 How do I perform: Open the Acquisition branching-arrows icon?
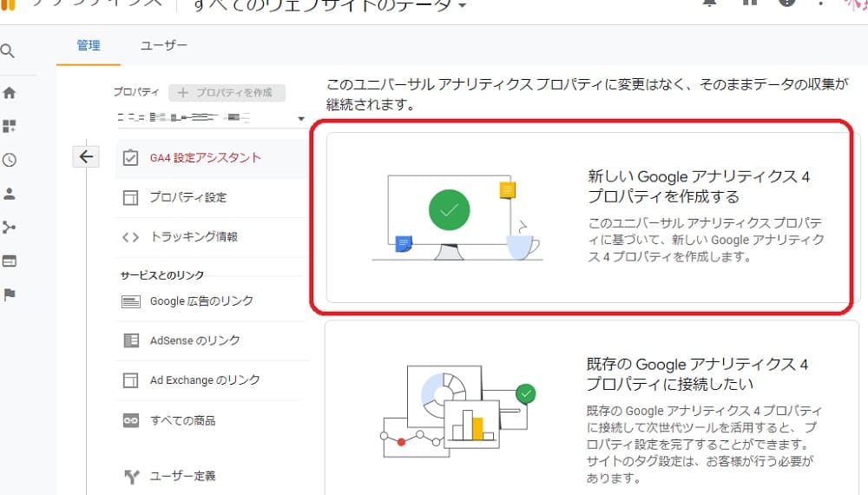tap(9, 228)
